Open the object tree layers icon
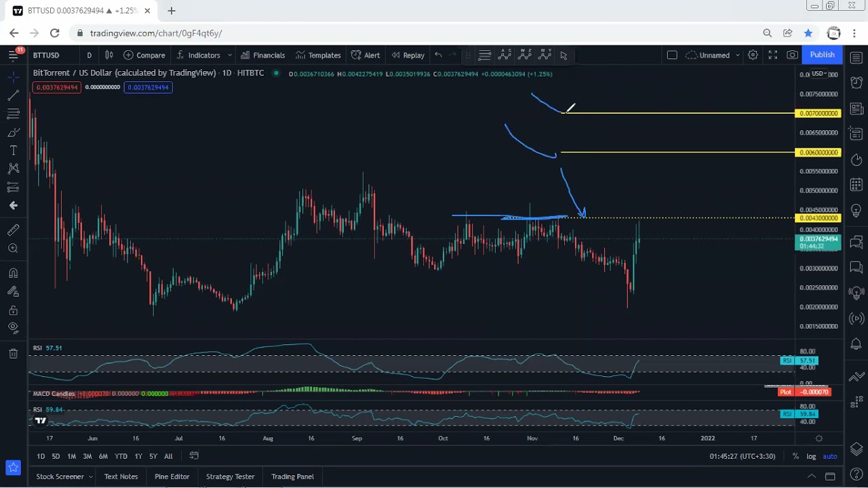868x488 pixels. click(x=856, y=449)
